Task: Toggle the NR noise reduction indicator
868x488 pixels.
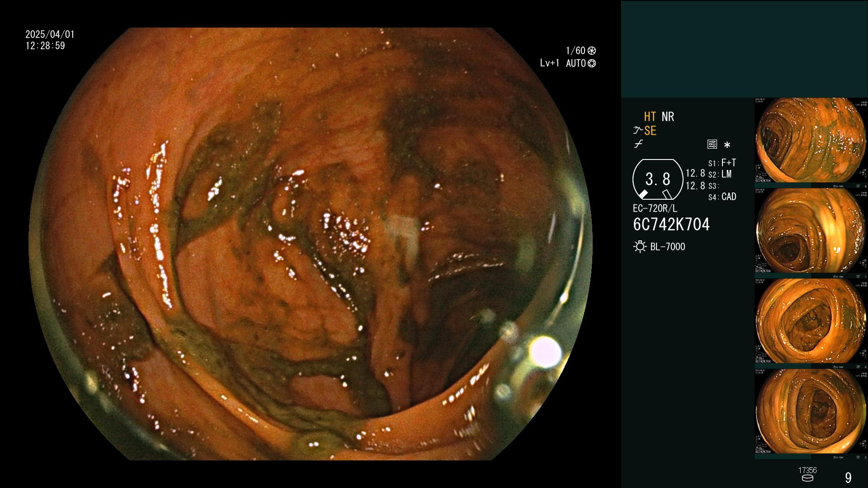Action: coord(668,117)
